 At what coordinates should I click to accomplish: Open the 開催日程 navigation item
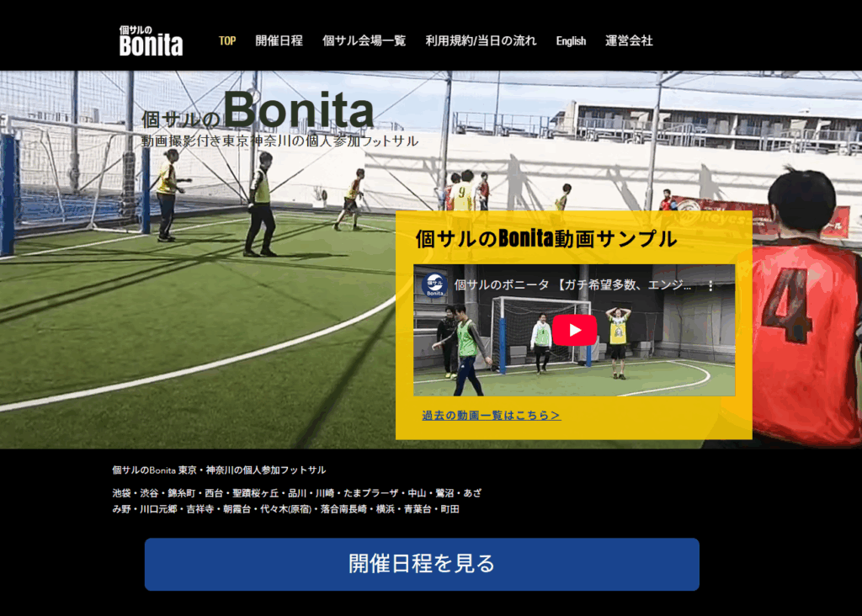coord(279,40)
